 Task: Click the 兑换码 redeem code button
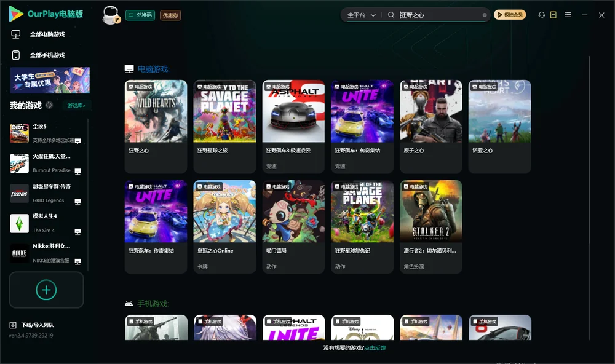tap(140, 15)
